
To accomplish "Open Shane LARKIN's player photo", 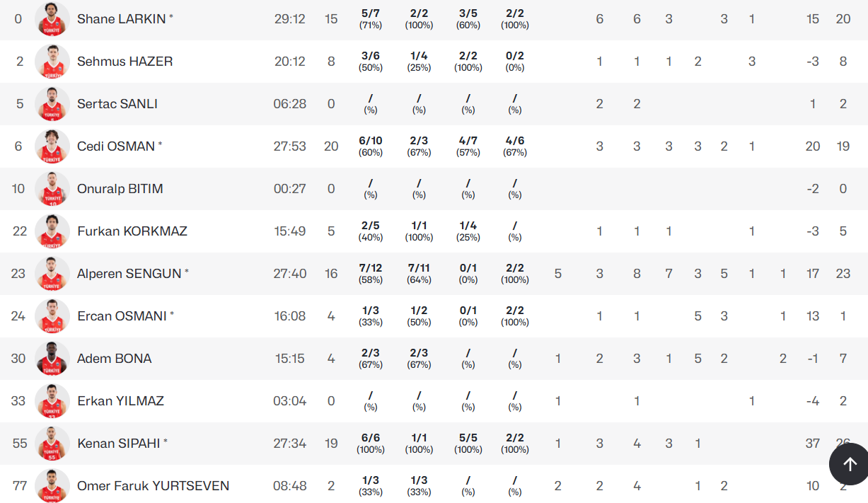I will pos(52,19).
